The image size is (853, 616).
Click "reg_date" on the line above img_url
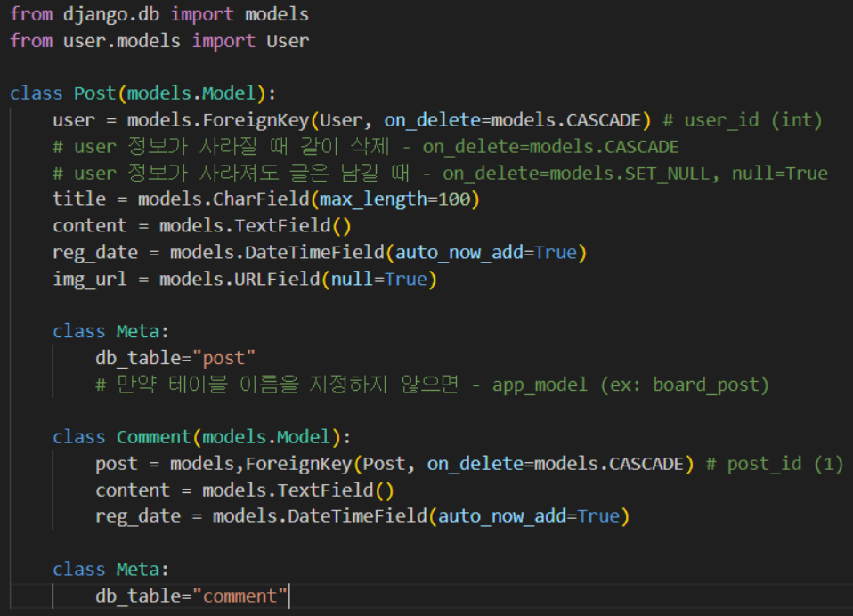95,252
